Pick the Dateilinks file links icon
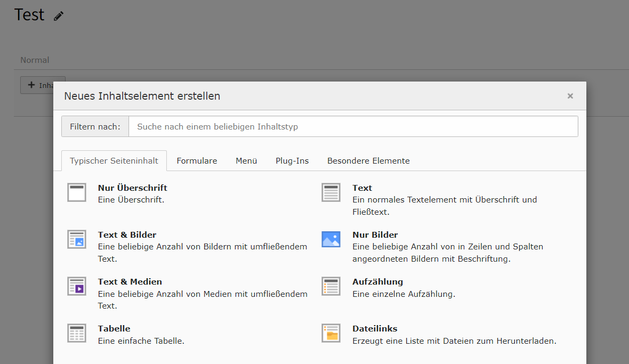This screenshot has height=364, width=629. pyautogui.click(x=331, y=333)
